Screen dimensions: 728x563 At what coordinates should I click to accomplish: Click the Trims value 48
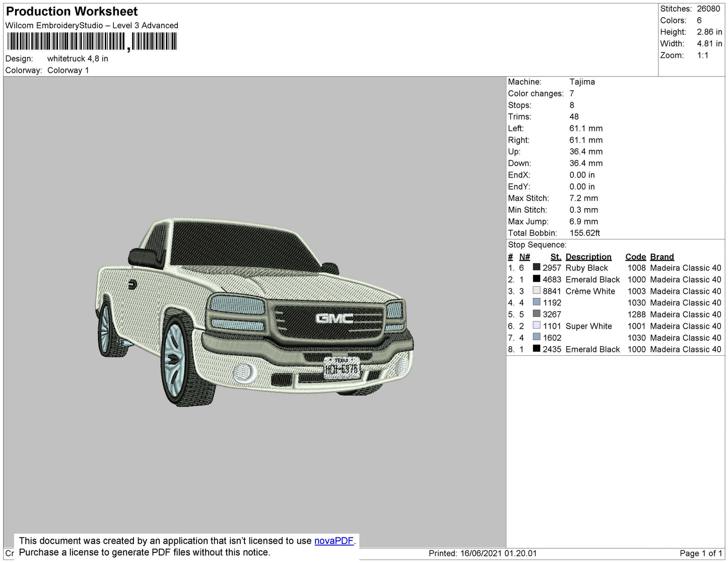(x=574, y=116)
